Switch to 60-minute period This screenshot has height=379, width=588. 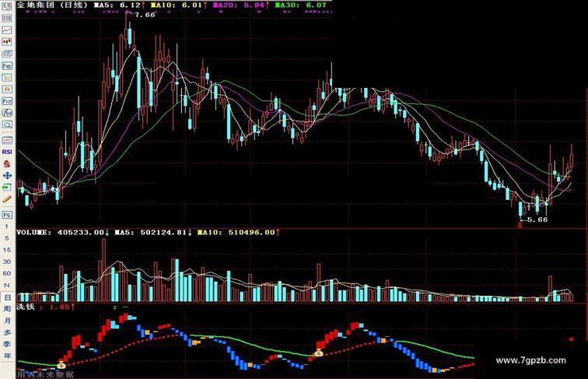click(x=6, y=273)
